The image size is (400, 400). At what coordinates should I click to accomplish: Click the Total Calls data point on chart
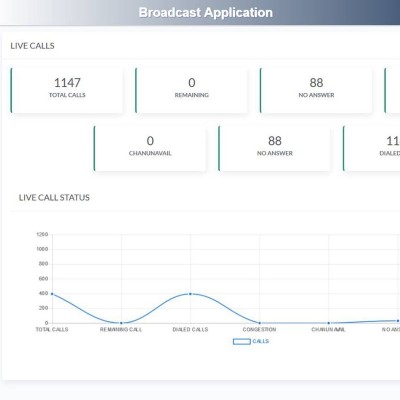point(52,294)
